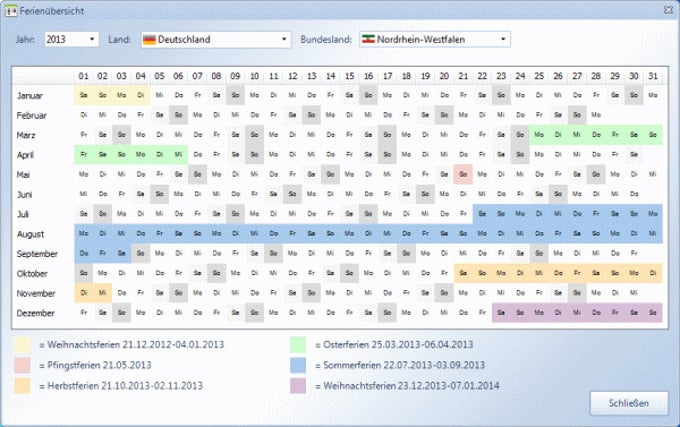Viewport: 680px width, 427px height.
Task: Click the orange cell for 2 November
Action: point(103,293)
